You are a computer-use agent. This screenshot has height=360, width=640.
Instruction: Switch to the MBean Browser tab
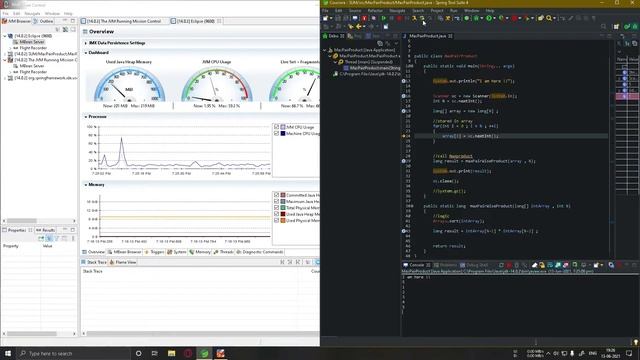coord(124,252)
